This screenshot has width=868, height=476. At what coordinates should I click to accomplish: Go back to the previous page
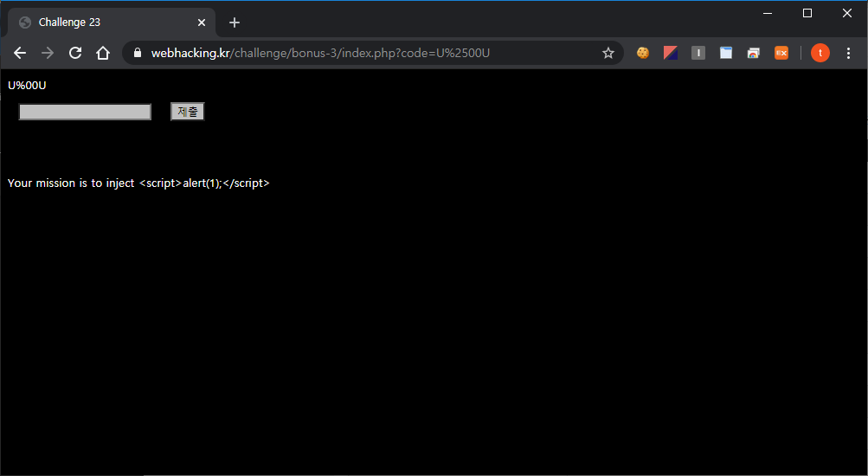[x=20, y=53]
